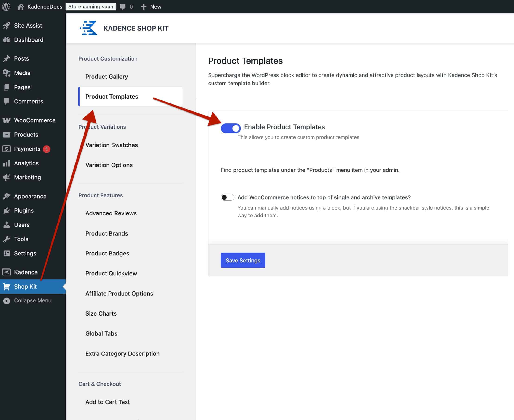Click the Shop Kit cart icon
This screenshot has height=420, width=514.
(6, 286)
